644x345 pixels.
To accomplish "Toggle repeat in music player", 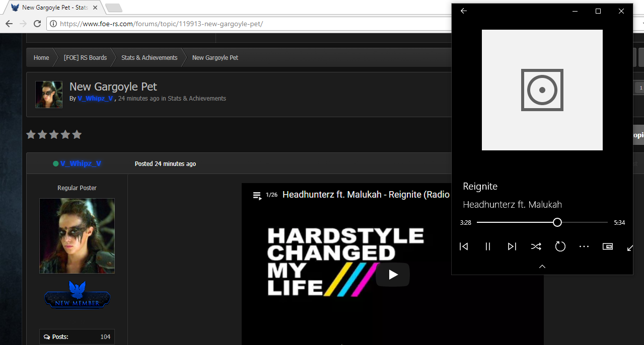I will coord(560,246).
